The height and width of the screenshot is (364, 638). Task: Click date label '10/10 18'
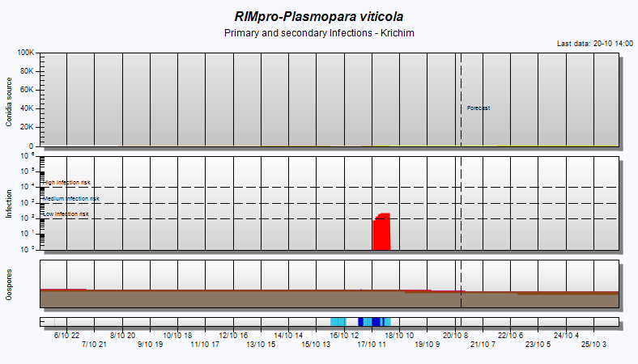[x=177, y=336]
